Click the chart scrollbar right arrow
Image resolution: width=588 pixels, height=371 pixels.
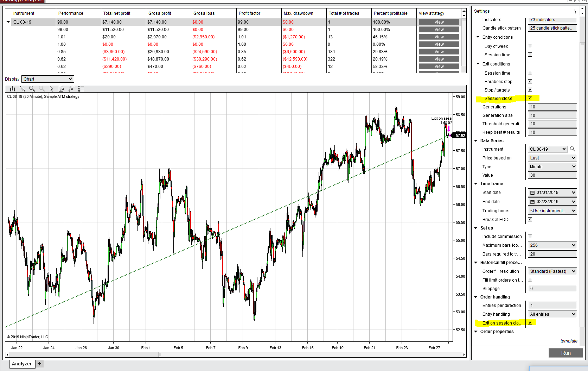click(x=464, y=354)
